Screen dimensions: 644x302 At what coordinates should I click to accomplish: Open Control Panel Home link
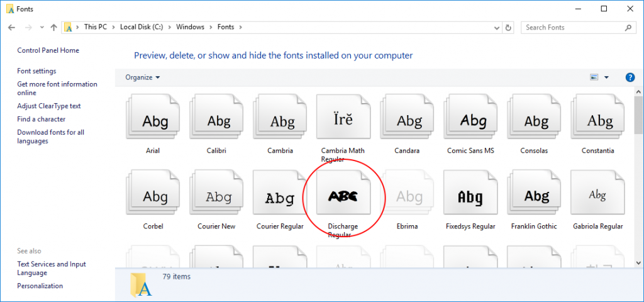pos(48,50)
